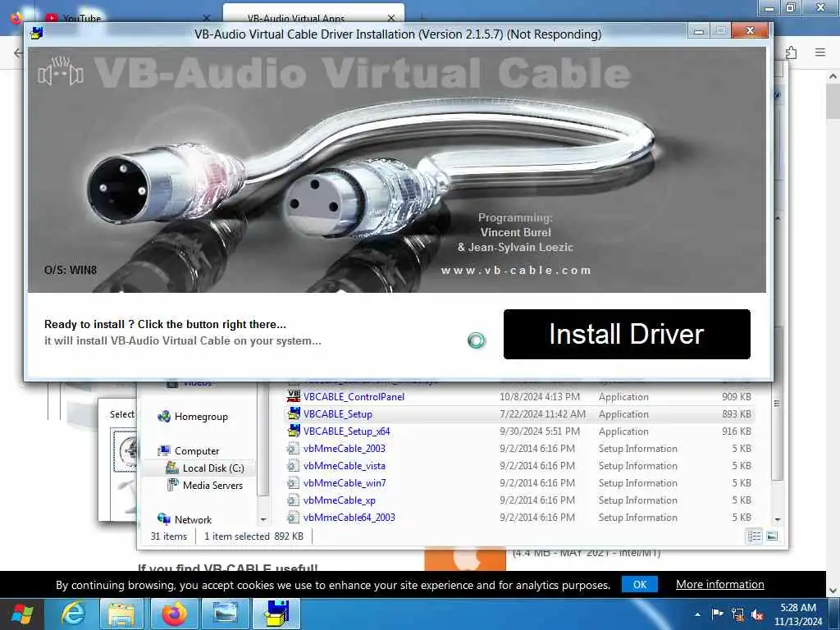Open Local Disk (C:) in navigation pane
This screenshot has height=630, width=840.
(213, 468)
